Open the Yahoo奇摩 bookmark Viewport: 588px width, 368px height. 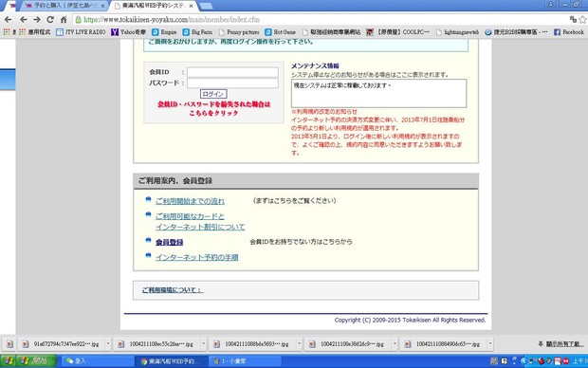[x=129, y=32]
